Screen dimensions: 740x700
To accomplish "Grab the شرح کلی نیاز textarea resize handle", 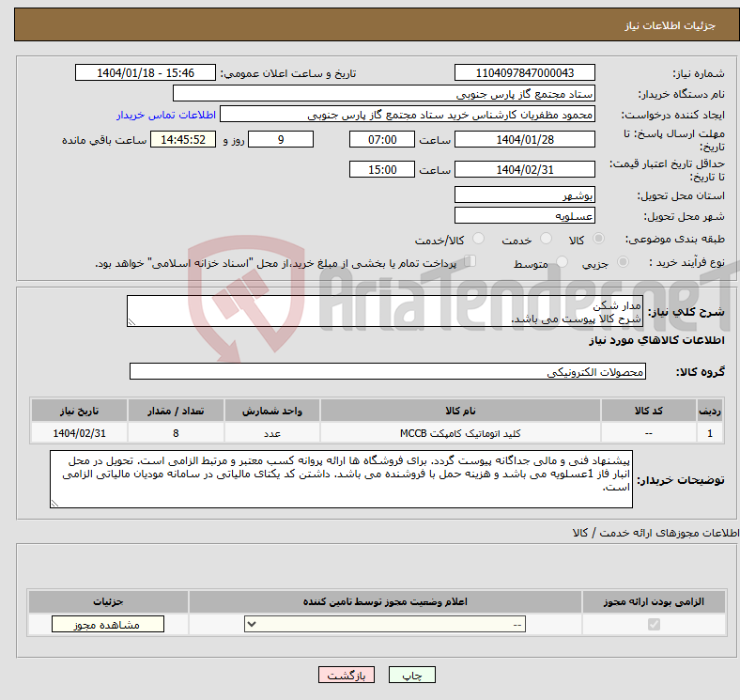I will tap(132, 321).
